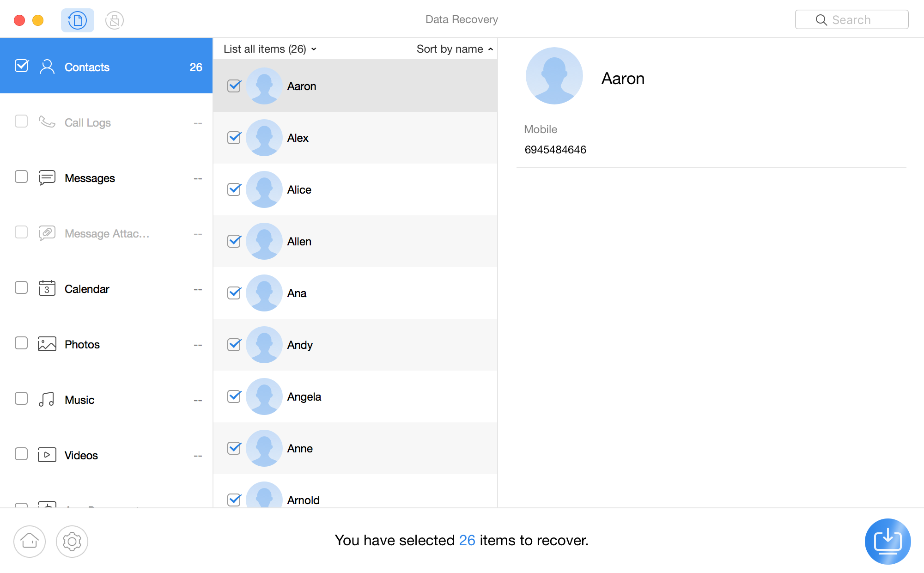Image resolution: width=924 pixels, height=573 pixels.
Task: Click the blue recover to computer button
Action: coord(887,541)
